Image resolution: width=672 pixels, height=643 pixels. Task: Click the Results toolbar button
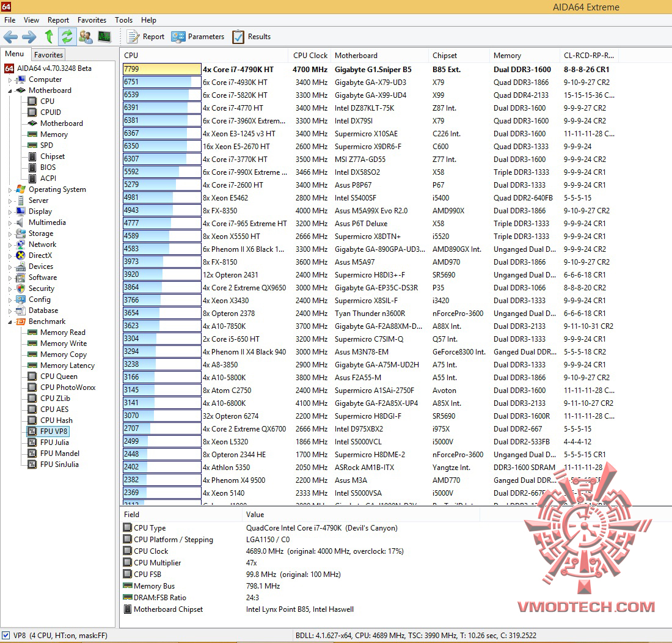coord(251,37)
